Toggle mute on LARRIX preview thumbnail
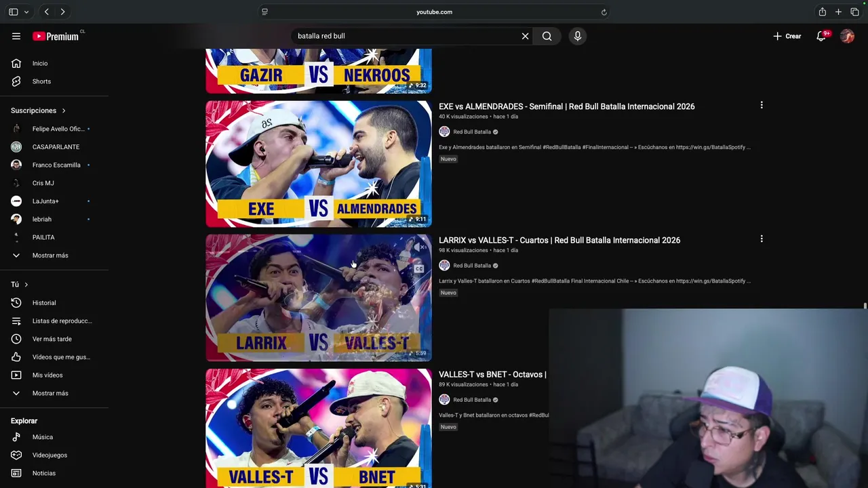Screen dimensions: 868x488 420,247
